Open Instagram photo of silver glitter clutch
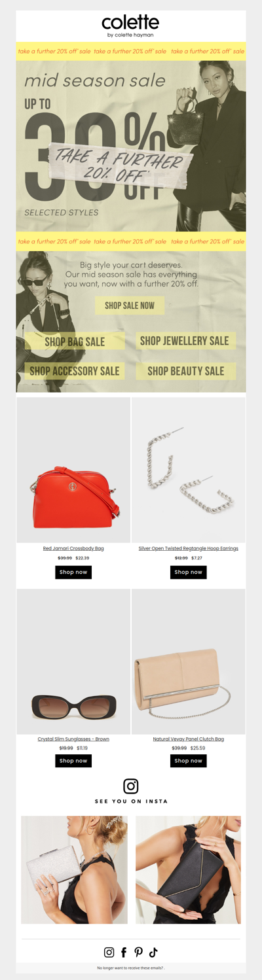This screenshot has width=262, height=980. (x=74, y=869)
